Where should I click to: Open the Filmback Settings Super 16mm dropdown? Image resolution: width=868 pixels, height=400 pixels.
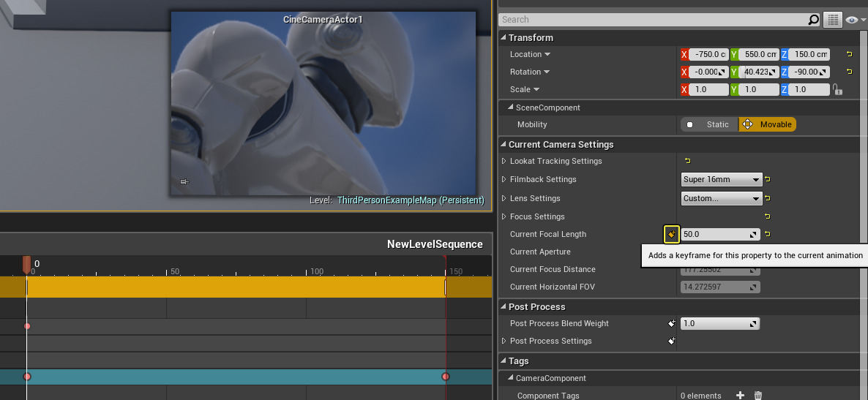pos(722,179)
